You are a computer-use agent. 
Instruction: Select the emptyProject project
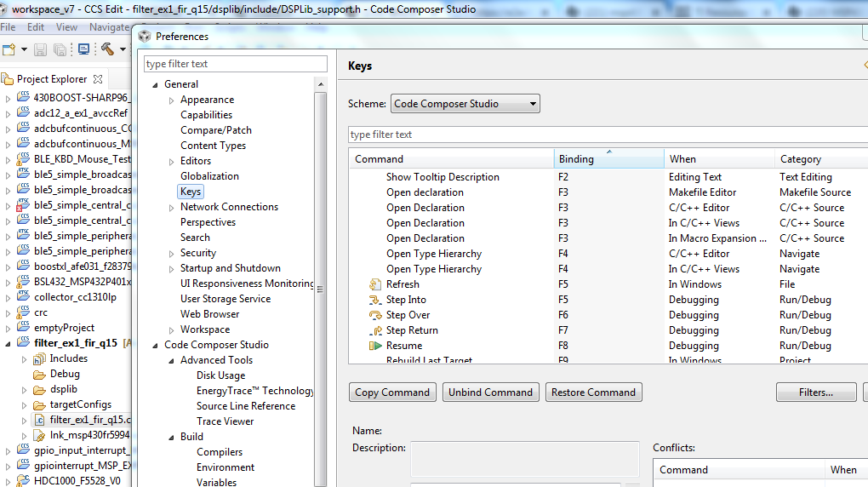(x=64, y=328)
